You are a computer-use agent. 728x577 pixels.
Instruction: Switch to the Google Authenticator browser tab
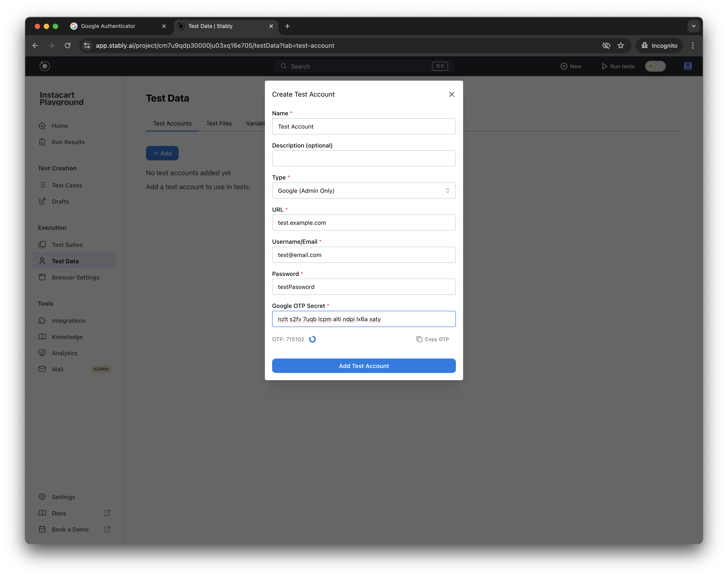click(x=108, y=26)
